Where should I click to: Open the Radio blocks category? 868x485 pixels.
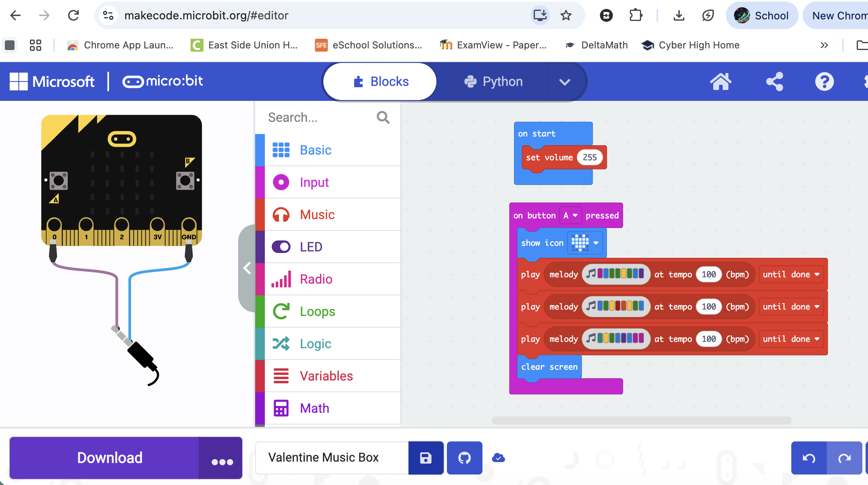coord(328,279)
